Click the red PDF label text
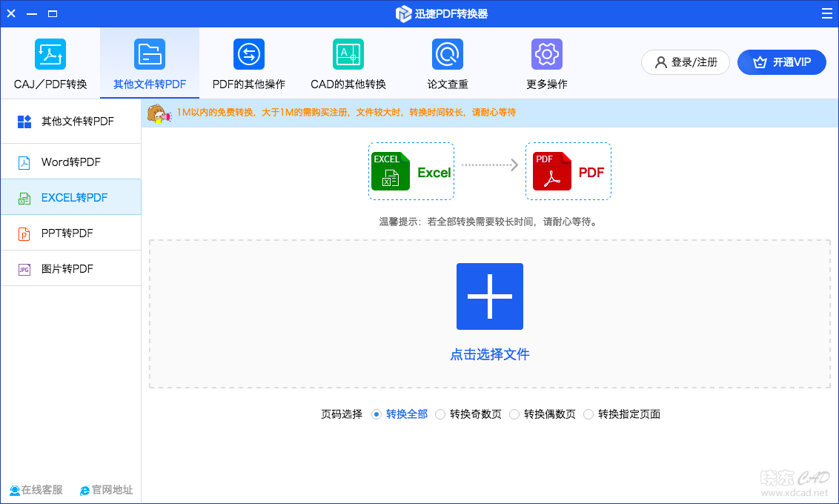Screen dimensions: 839x504 click(591, 173)
